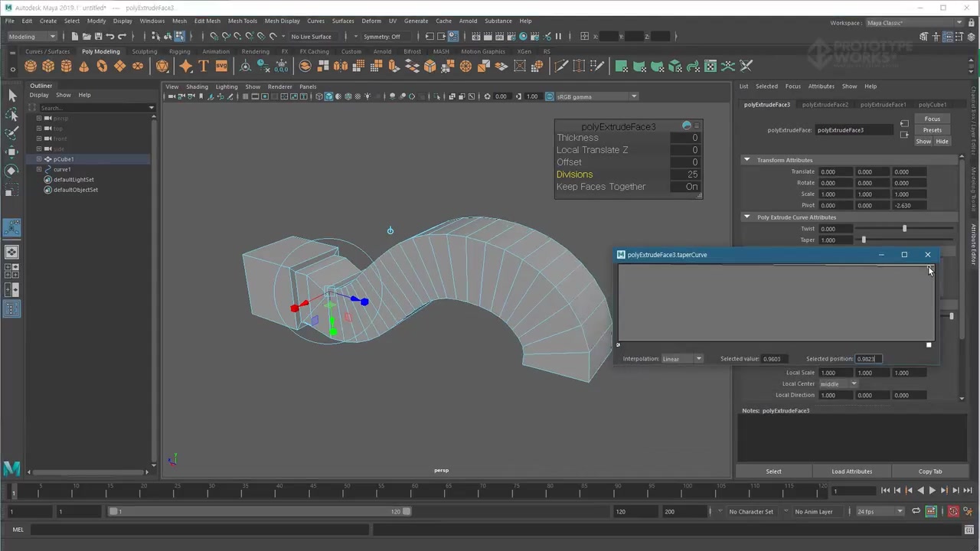Open the Interpolation Linear dropdown
This screenshot has height=551, width=980.
(682, 359)
